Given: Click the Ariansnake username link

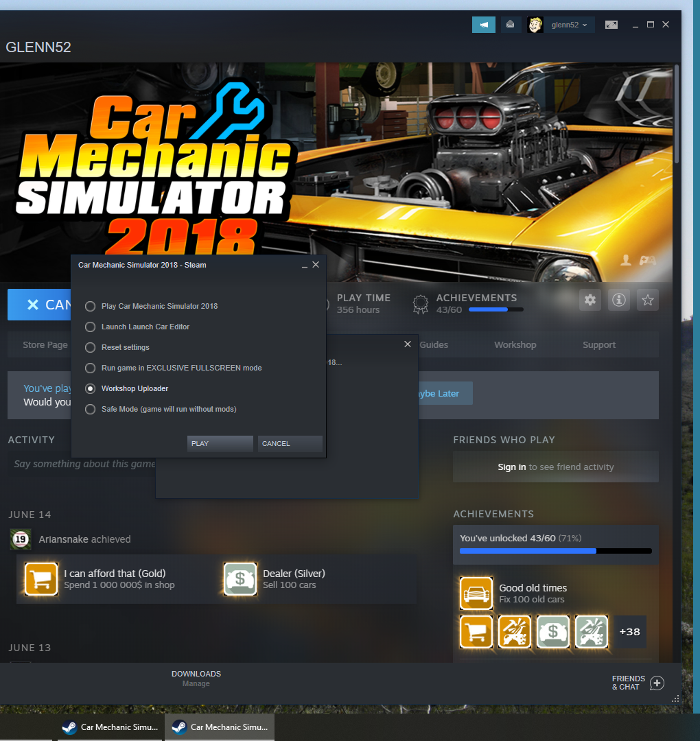Looking at the screenshot, I should point(63,539).
